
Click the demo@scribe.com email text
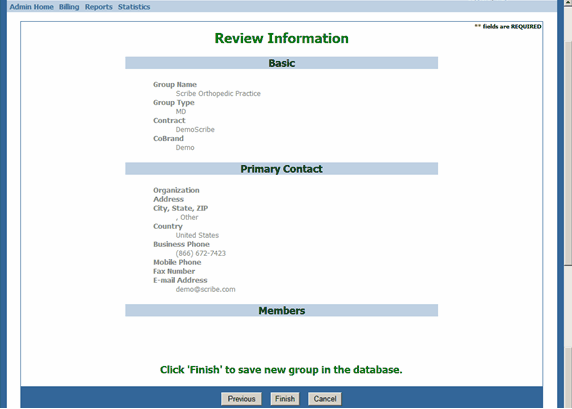(205, 289)
